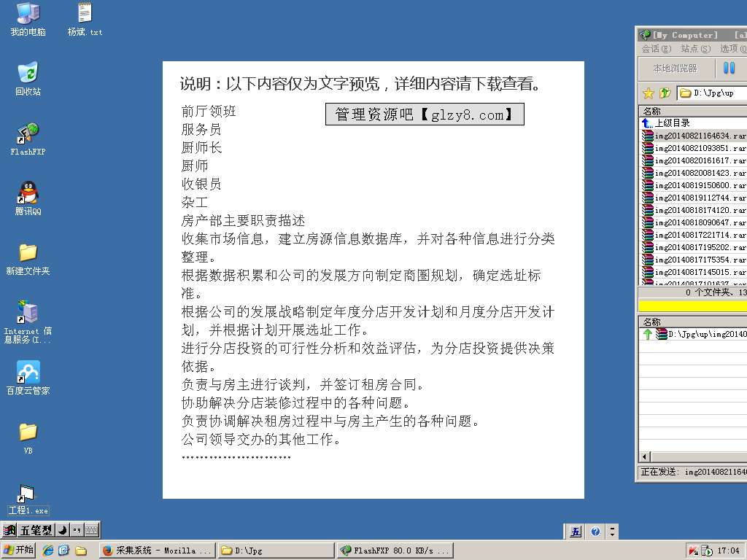Open the 开始 start menu
The height and width of the screenshot is (560, 747).
[18, 550]
